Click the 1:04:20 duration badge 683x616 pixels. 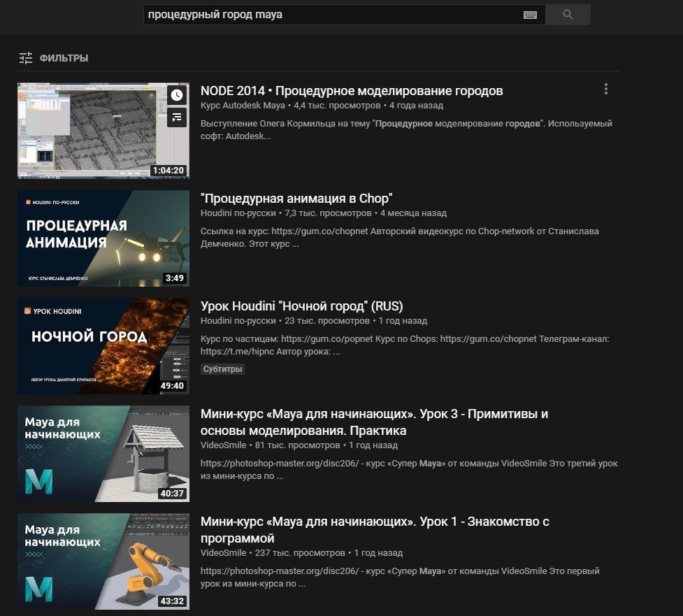[x=168, y=171]
